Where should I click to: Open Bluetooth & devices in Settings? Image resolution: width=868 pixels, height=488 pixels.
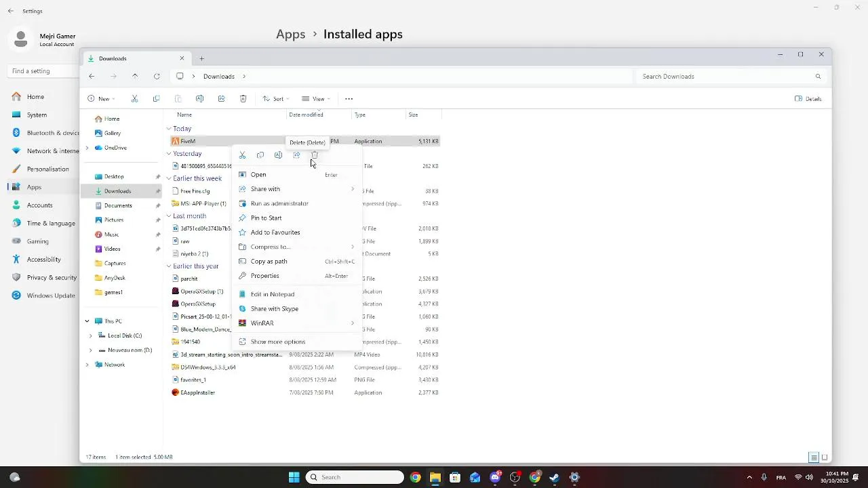tap(45, 133)
